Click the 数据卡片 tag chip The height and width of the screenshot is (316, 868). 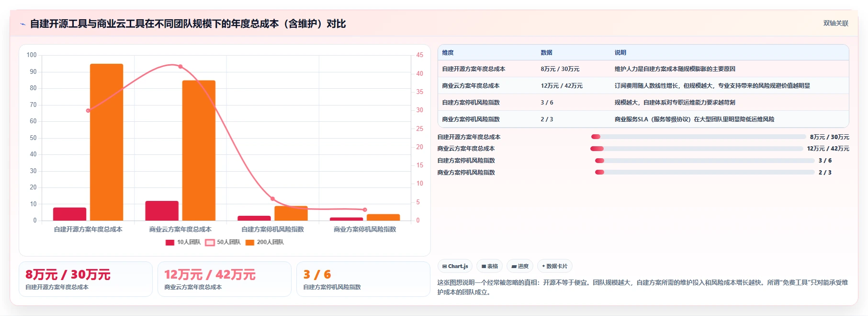point(555,266)
